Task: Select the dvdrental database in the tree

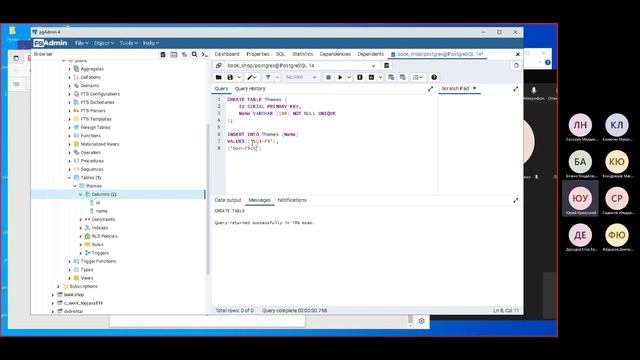Action: (x=73, y=311)
